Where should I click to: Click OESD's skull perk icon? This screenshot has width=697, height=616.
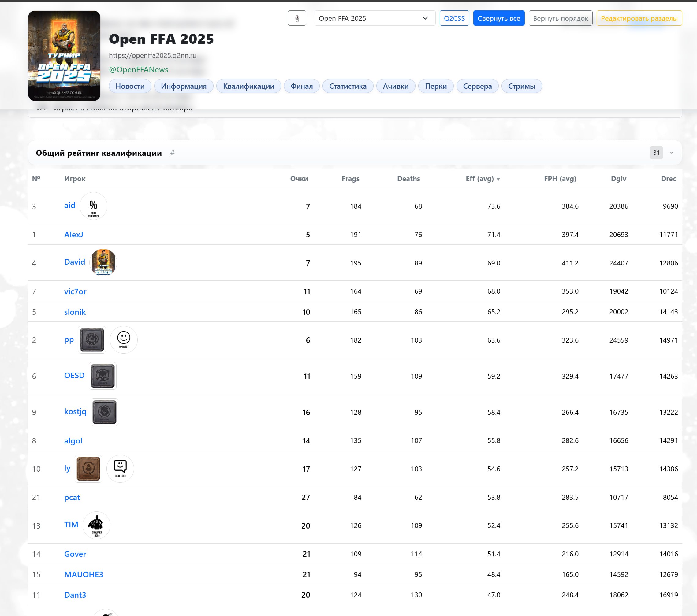102,376
